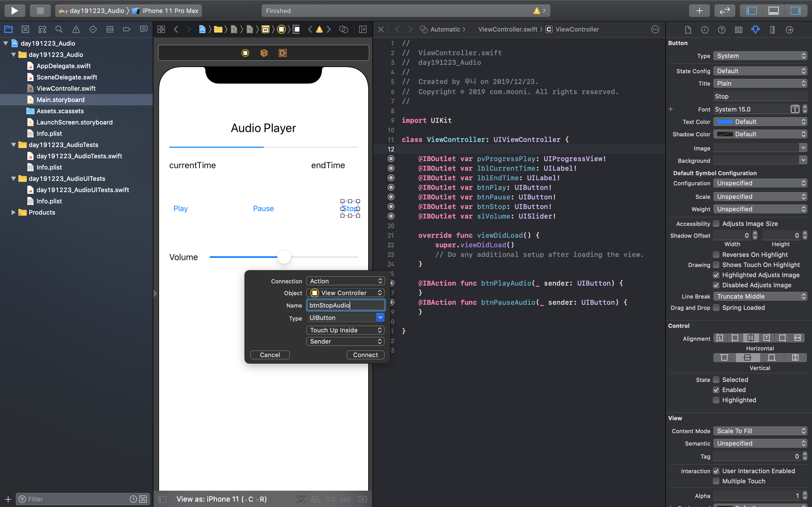Expand the Products folder
The width and height of the screenshot is (812, 507).
coord(14,212)
